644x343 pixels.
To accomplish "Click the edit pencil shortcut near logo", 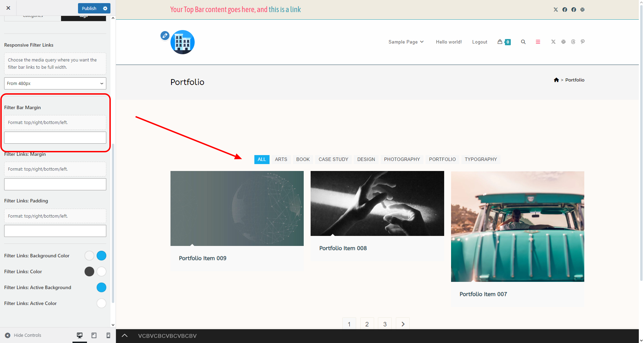I will 165,35.
